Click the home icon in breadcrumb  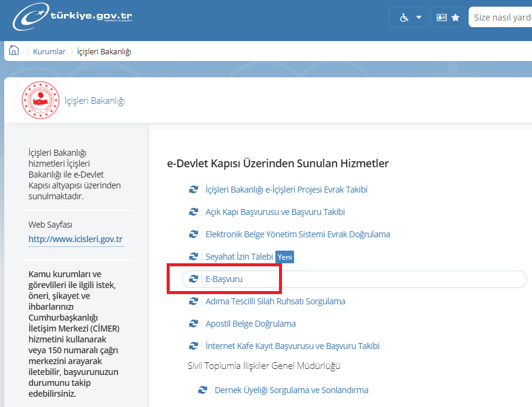click(14, 51)
